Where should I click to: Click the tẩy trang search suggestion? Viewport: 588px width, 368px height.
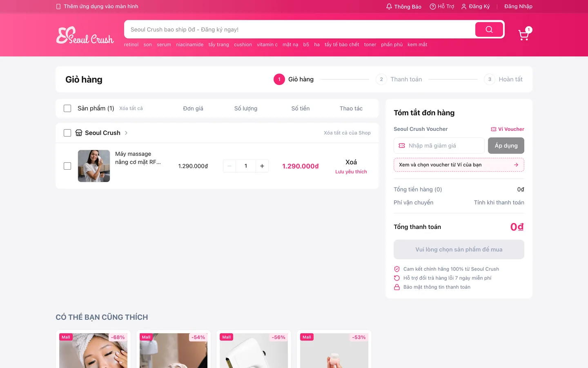click(x=218, y=45)
